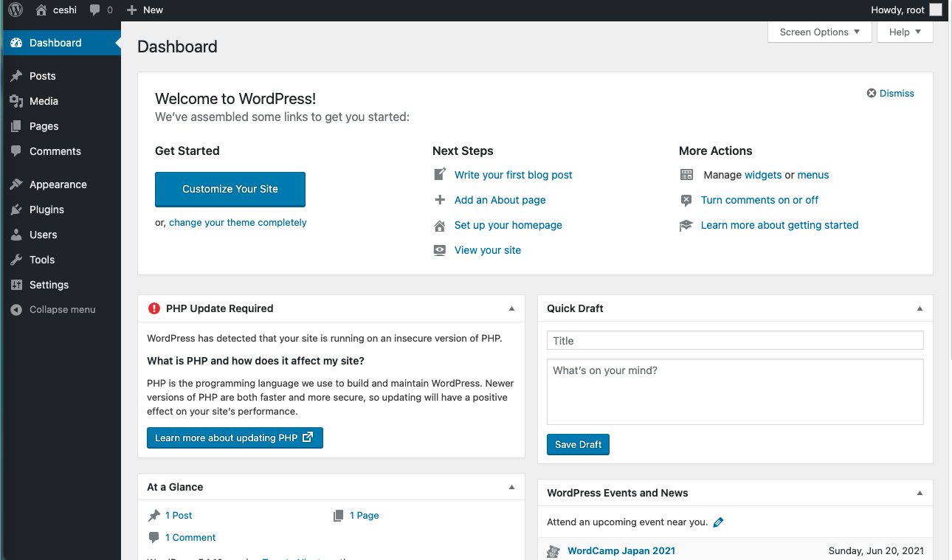Click the WordPress logo in admin bar
The height and width of the screenshot is (560, 952).
tap(15, 10)
